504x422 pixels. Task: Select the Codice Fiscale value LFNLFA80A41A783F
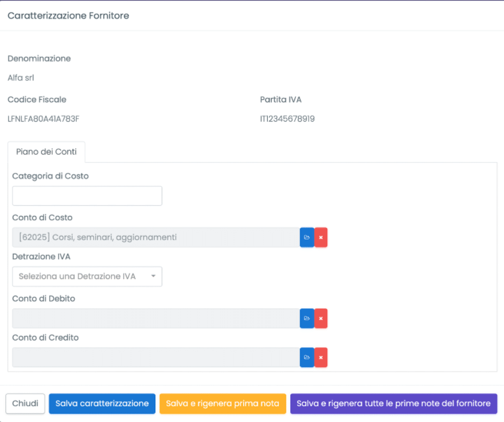click(43, 119)
